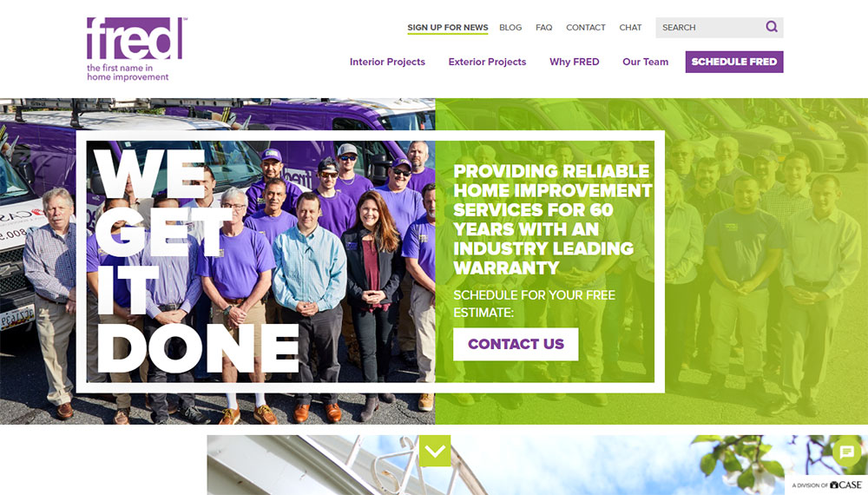
Task: Open the Exterior Projects menu
Action: [487, 62]
